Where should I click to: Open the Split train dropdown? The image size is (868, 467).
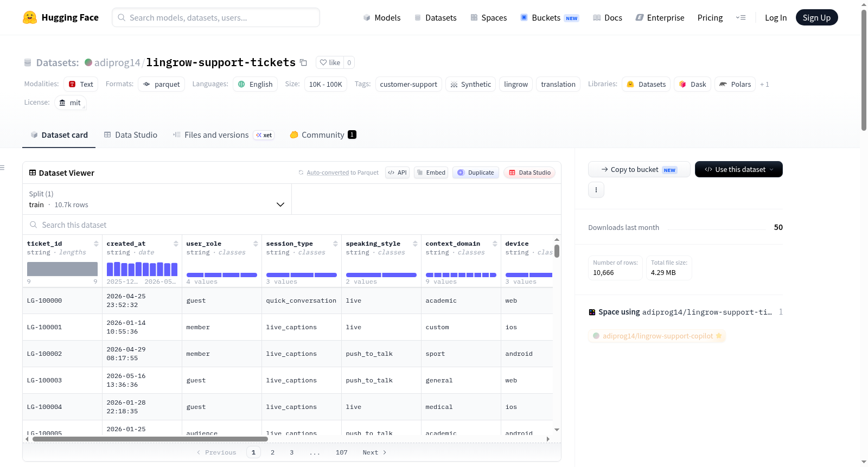(x=157, y=199)
